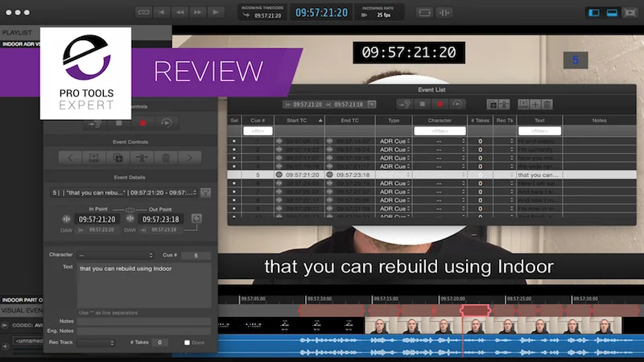
Task: Click the Cue # filter field
Action: click(258, 131)
